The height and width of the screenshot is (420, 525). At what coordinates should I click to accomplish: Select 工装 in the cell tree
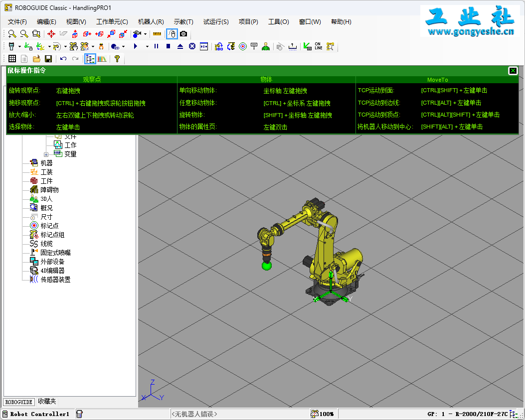point(46,172)
